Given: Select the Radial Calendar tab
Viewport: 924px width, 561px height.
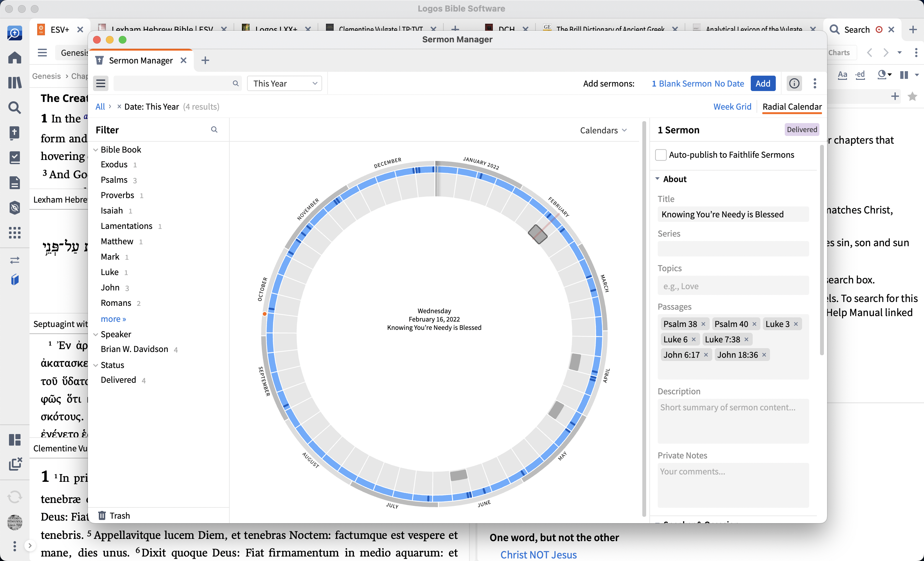Looking at the screenshot, I should (791, 107).
